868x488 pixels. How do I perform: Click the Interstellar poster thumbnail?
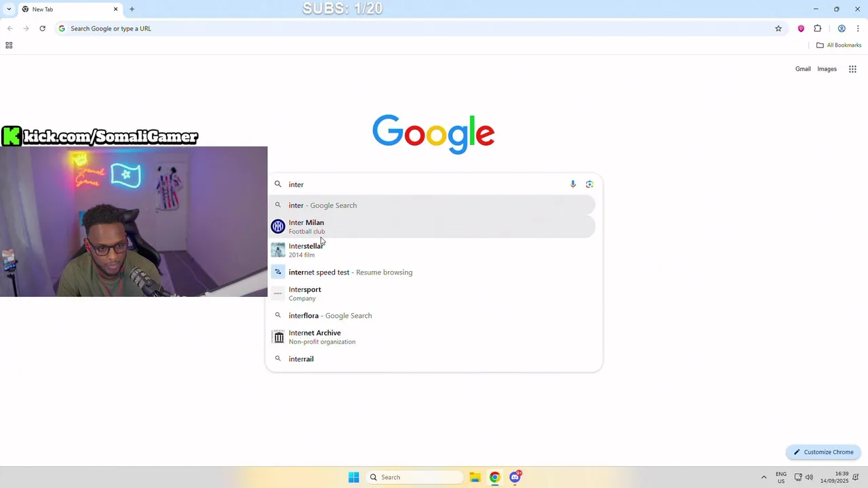278,250
